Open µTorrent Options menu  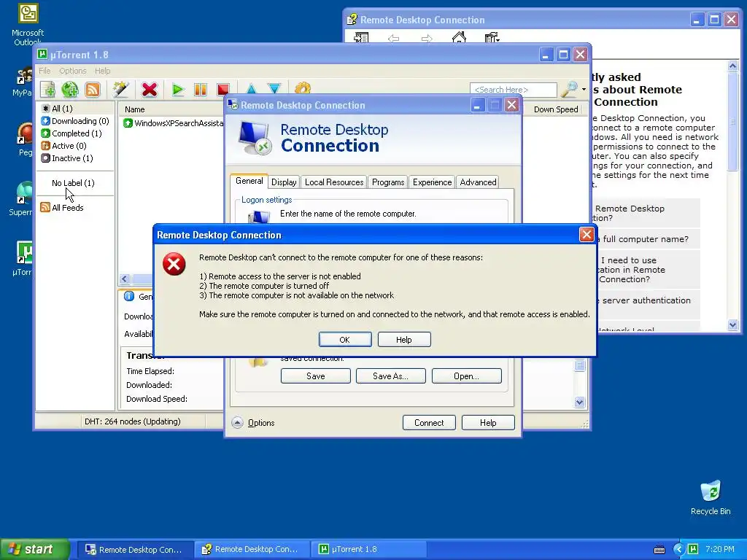[x=73, y=71]
